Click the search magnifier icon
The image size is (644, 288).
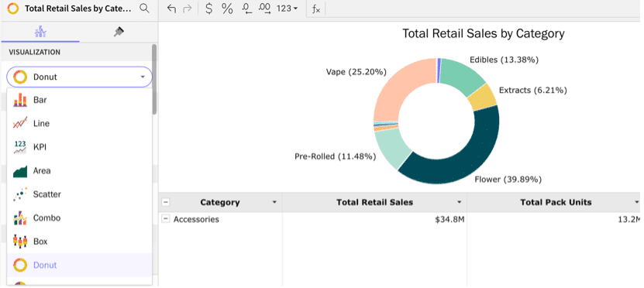point(144,9)
